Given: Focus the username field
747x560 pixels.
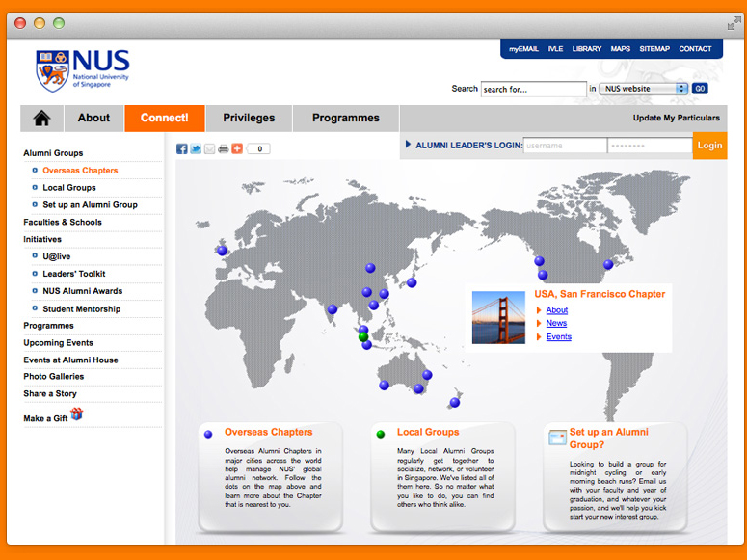Looking at the screenshot, I should (x=565, y=146).
